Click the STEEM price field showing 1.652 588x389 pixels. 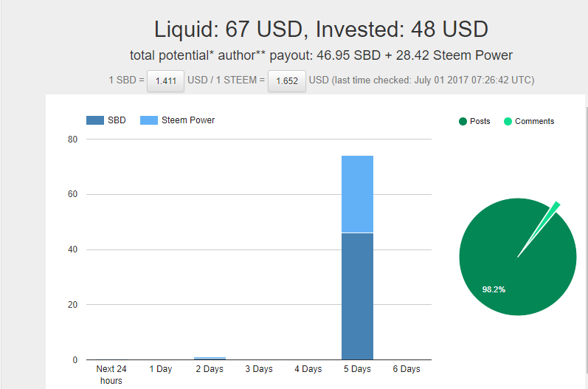pyautogui.click(x=286, y=80)
